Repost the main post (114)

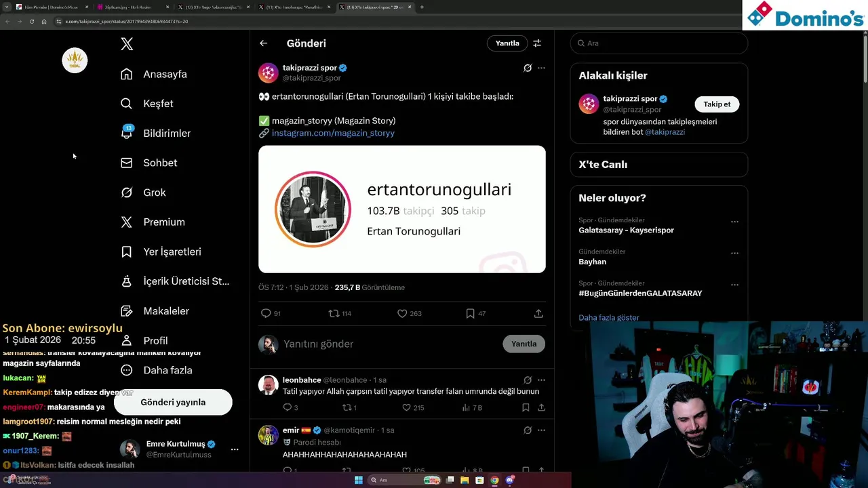pos(339,313)
